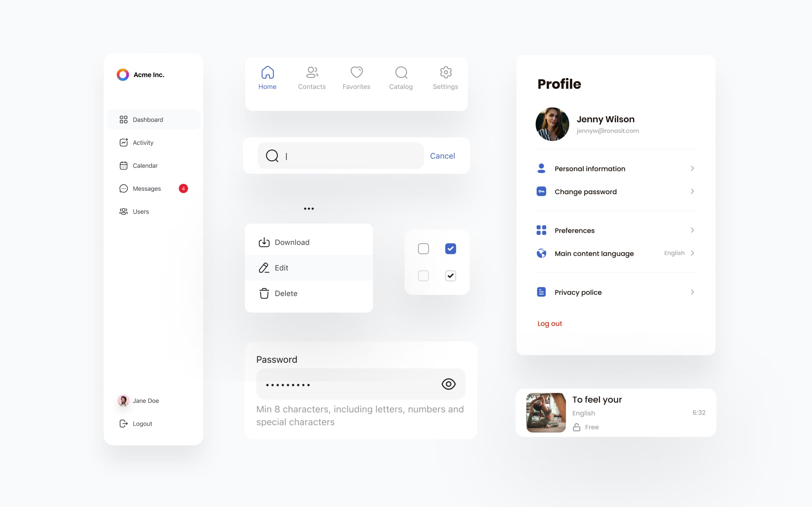Screen dimensions: 812x507
Task: Click the Dashboard icon in sidebar
Action: click(x=123, y=119)
